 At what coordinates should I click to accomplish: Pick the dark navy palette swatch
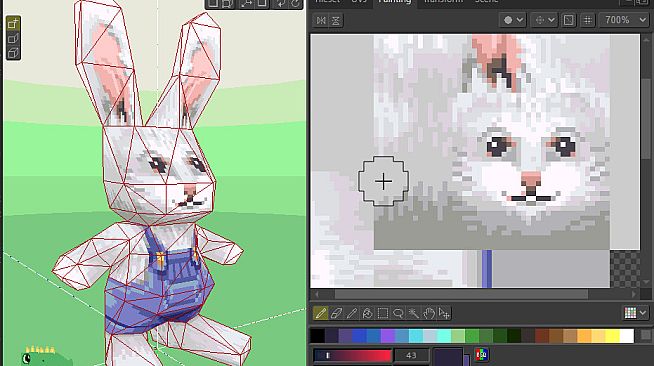332,336
